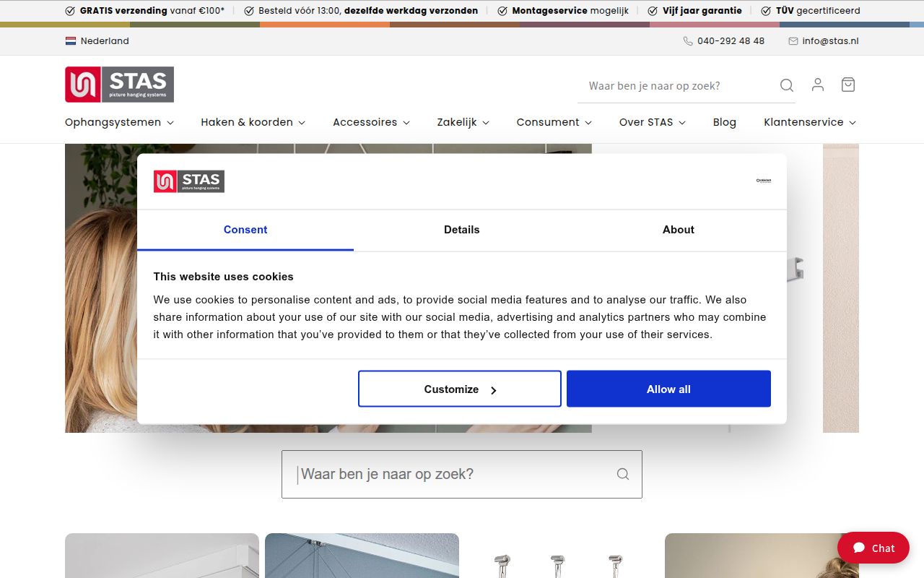Expand the Accessoires dropdown
924x578 pixels.
click(371, 122)
